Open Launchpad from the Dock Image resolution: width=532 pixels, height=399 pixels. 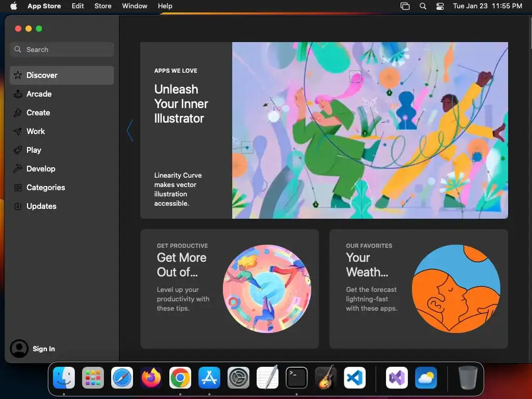pos(93,378)
